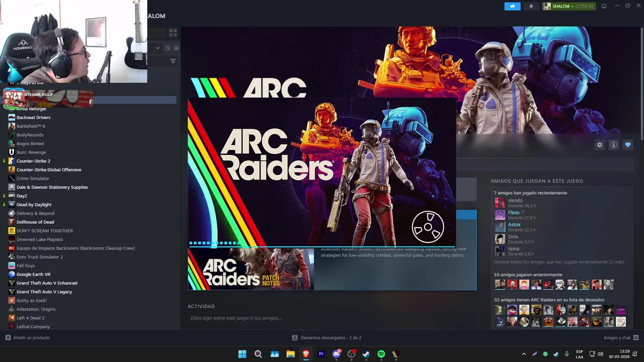Viewport: 644px width, 362px height.
Task: Open ARC Raiders game info icon
Action: (x=613, y=145)
